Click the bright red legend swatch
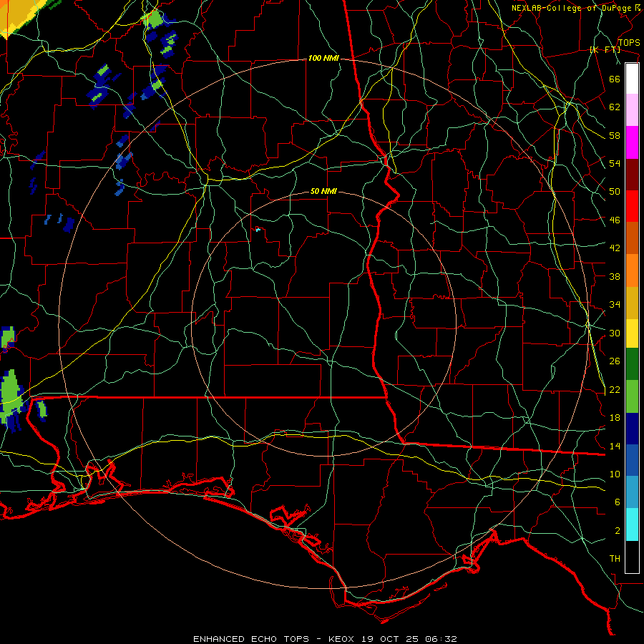The image size is (644, 644). [632, 206]
